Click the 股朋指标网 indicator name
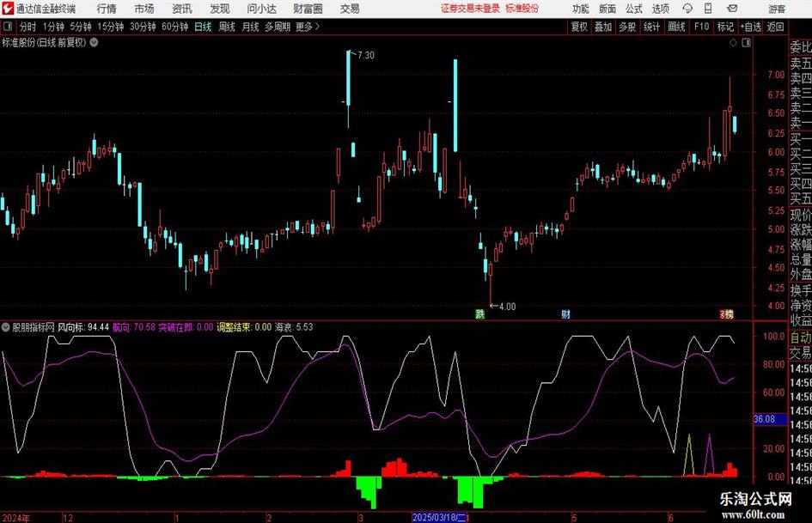The image size is (812, 523). (x=34, y=326)
